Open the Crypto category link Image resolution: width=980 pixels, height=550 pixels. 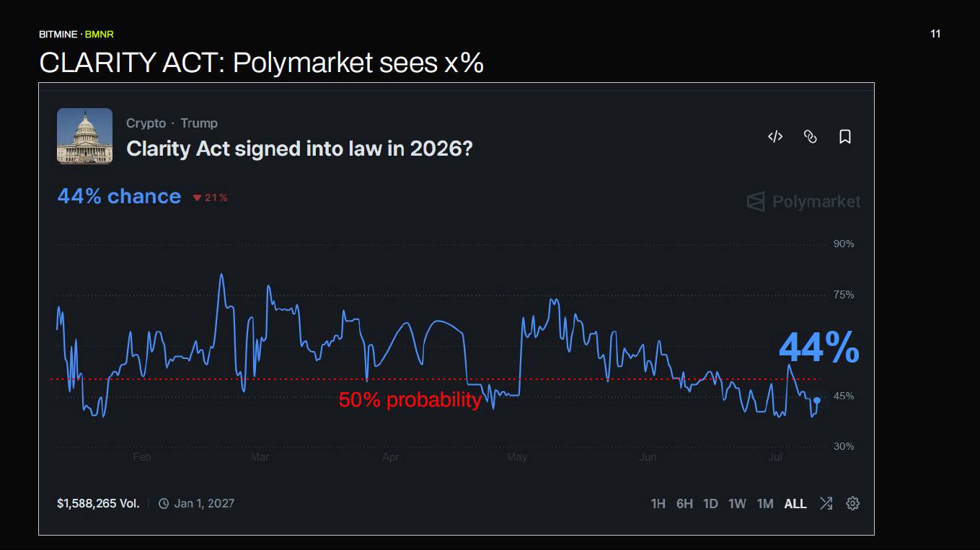[146, 123]
